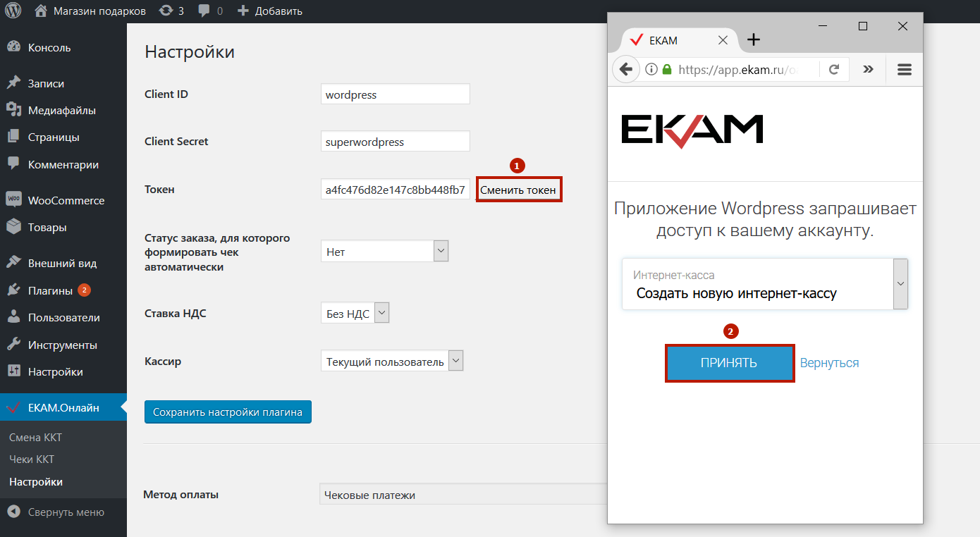This screenshot has width=980, height=537.
Task: Click the Сменить токен button
Action: click(x=518, y=190)
